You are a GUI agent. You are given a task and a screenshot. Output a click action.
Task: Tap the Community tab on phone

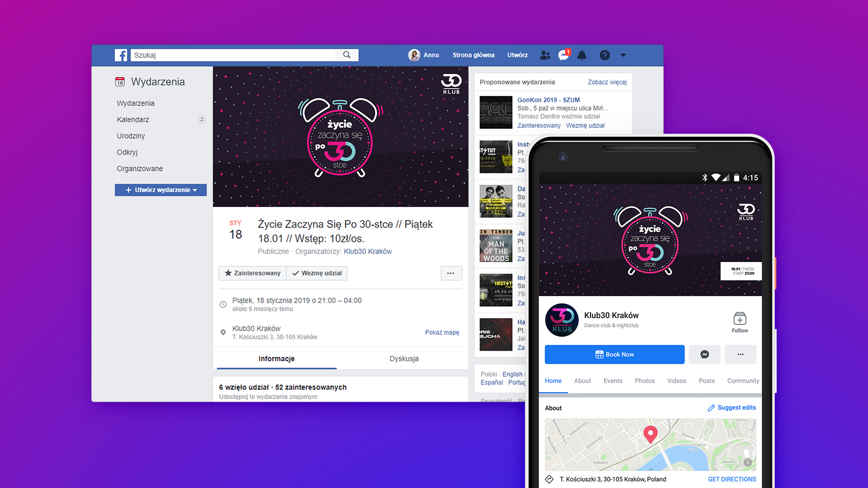743,381
